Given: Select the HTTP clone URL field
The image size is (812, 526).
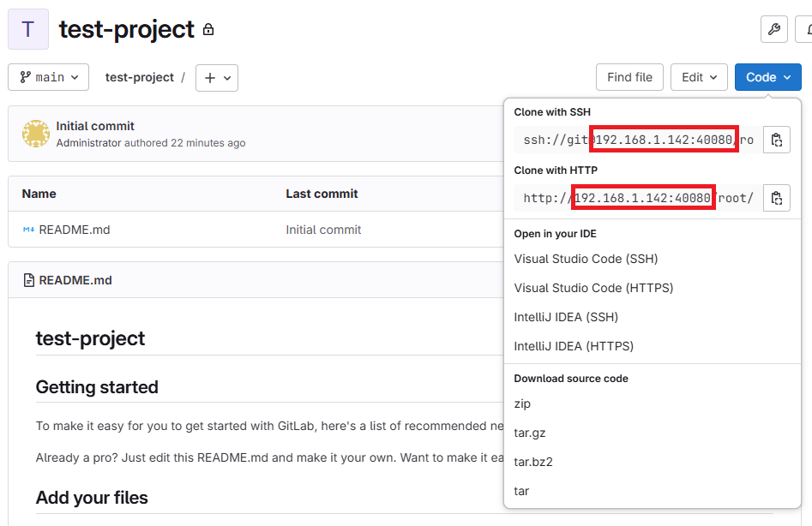Looking at the screenshot, I should pos(639,198).
